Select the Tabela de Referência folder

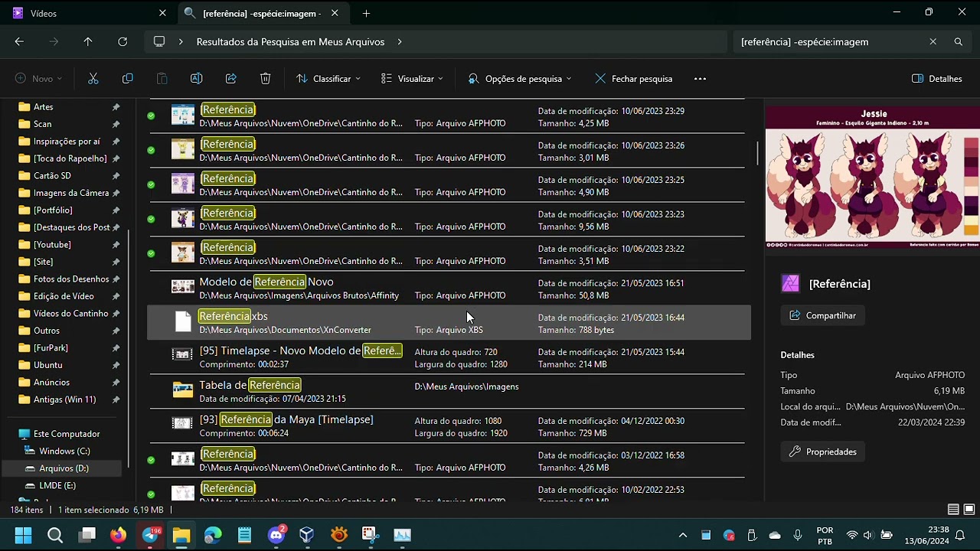pyautogui.click(x=449, y=392)
